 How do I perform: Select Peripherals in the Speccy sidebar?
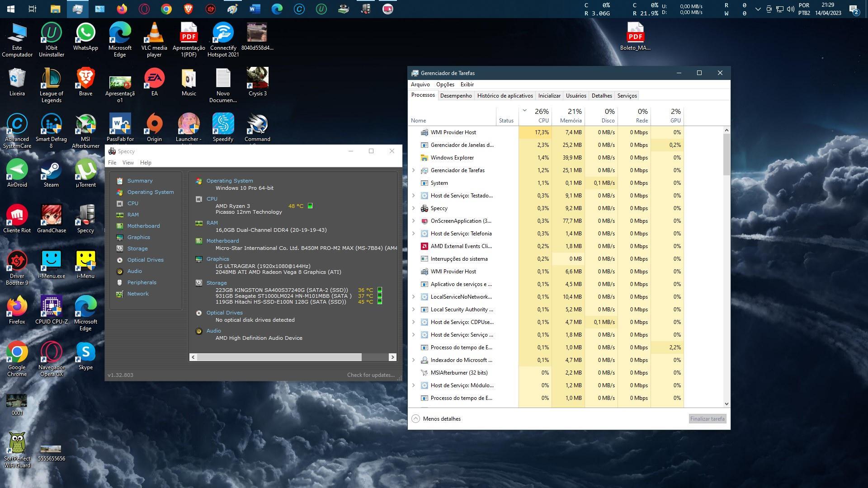pyautogui.click(x=142, y=282)
